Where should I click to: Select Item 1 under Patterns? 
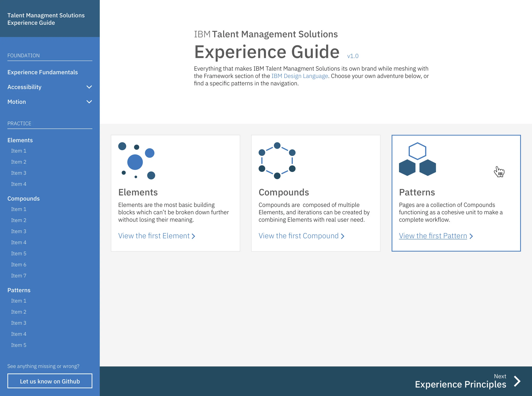[x=19, y=301]
